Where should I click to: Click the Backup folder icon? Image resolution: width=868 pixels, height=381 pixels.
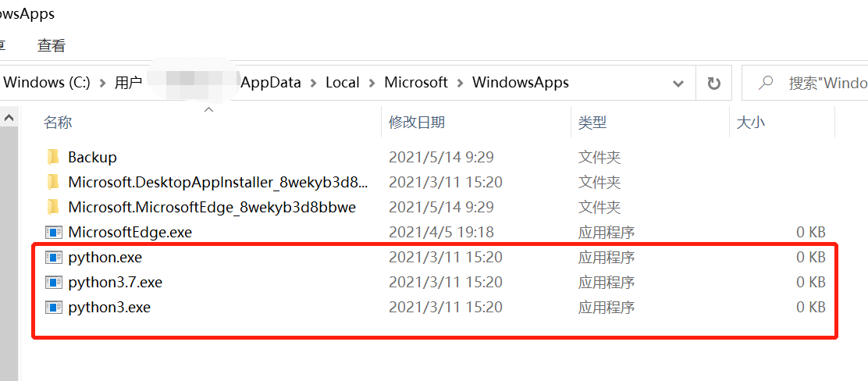(x=53, y=157)
